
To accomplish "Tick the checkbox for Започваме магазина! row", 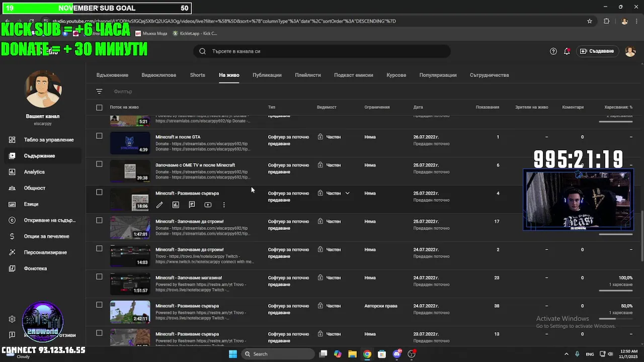I will [99, 277].
